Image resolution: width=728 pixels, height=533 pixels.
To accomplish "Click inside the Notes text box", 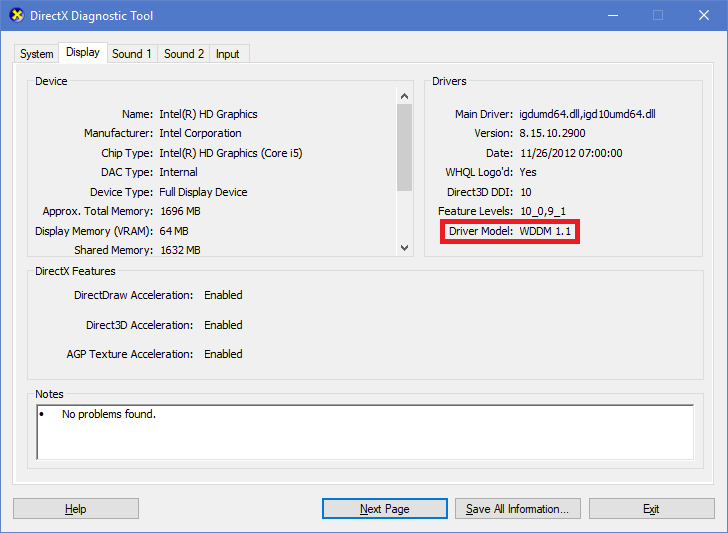I will point(364,431).
